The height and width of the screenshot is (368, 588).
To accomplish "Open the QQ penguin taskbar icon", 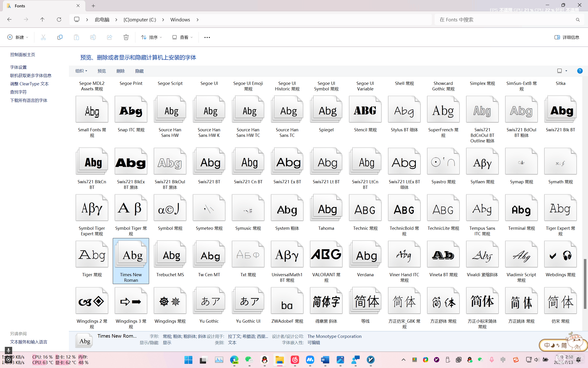I will [x=264, y=360].
